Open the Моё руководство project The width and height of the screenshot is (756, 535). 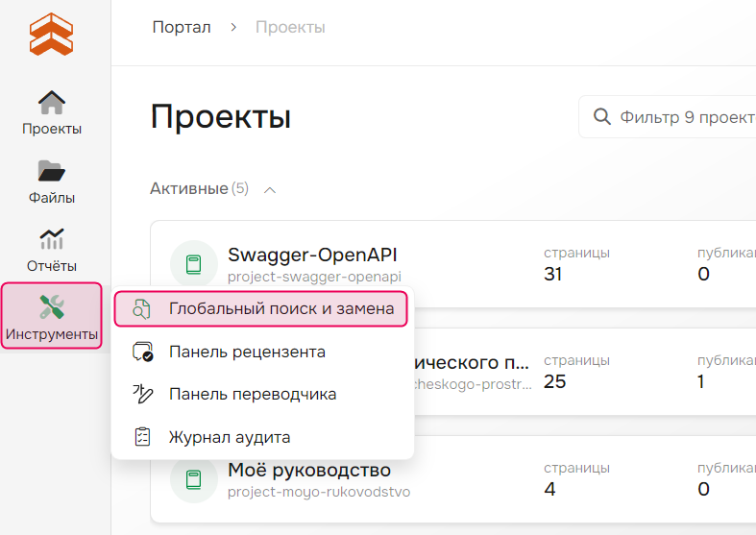coord(309,470)
